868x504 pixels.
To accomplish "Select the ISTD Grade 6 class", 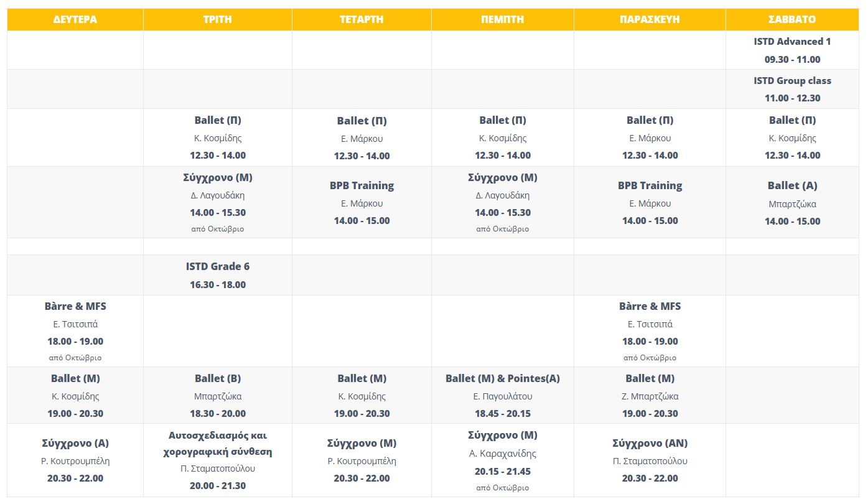I will [x=217, y=266].
